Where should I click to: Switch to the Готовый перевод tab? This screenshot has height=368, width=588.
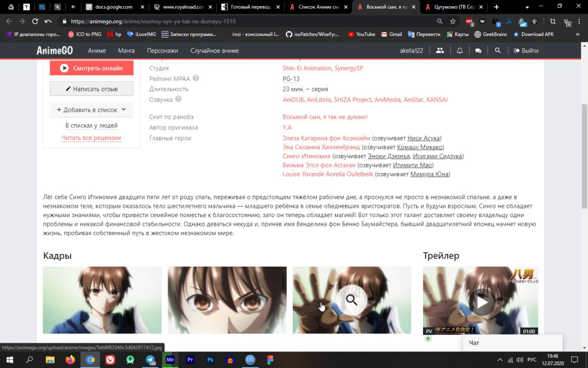tap(250, 7)
